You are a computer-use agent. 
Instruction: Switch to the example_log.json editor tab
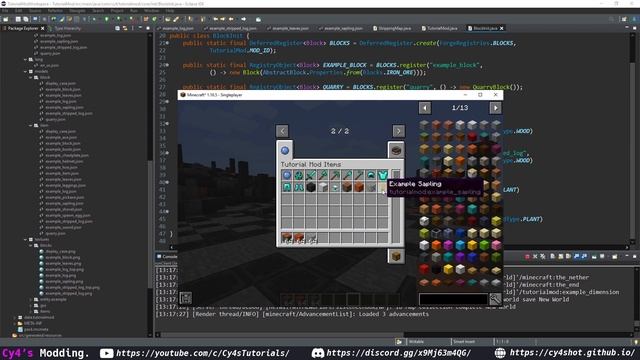click(176, 28)
